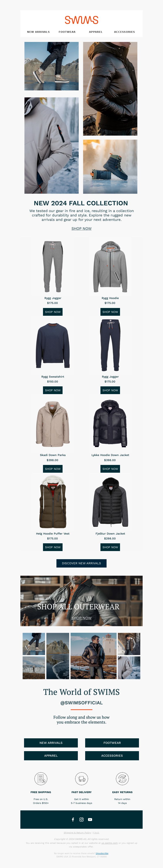This screenshot has width=163, height=868.
Task: Click the Free Shipping document icon
Action: click(x=41, y=778)
